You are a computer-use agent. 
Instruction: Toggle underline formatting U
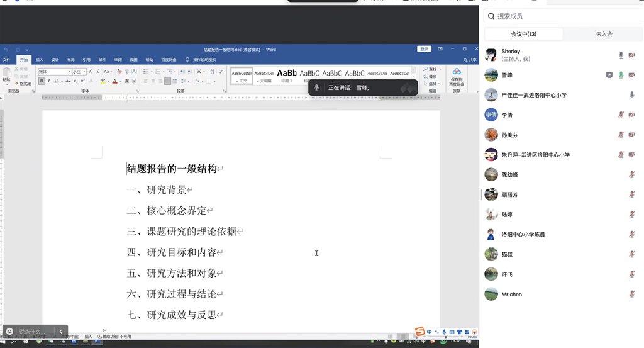tap(56, 81)
